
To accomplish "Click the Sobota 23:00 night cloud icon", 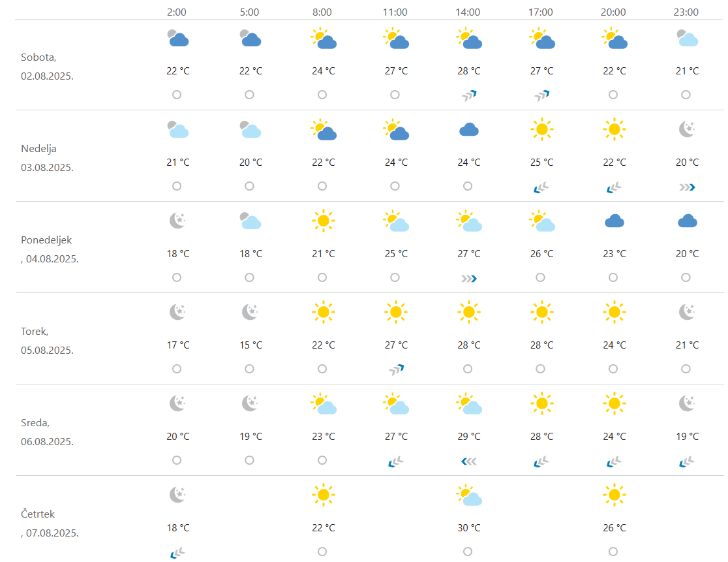I will [687, 39].
